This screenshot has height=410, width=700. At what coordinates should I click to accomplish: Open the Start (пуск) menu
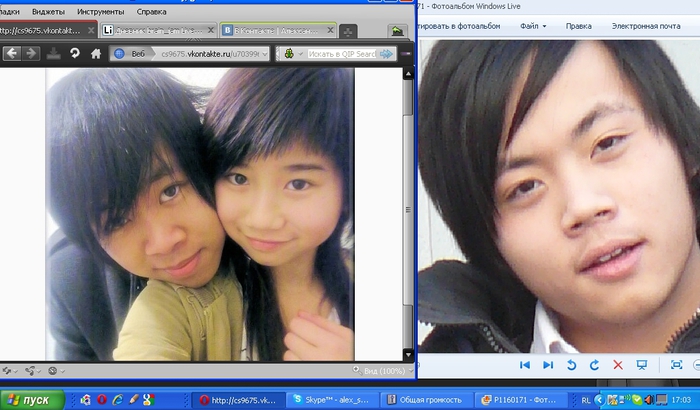(x=32, y=400)
